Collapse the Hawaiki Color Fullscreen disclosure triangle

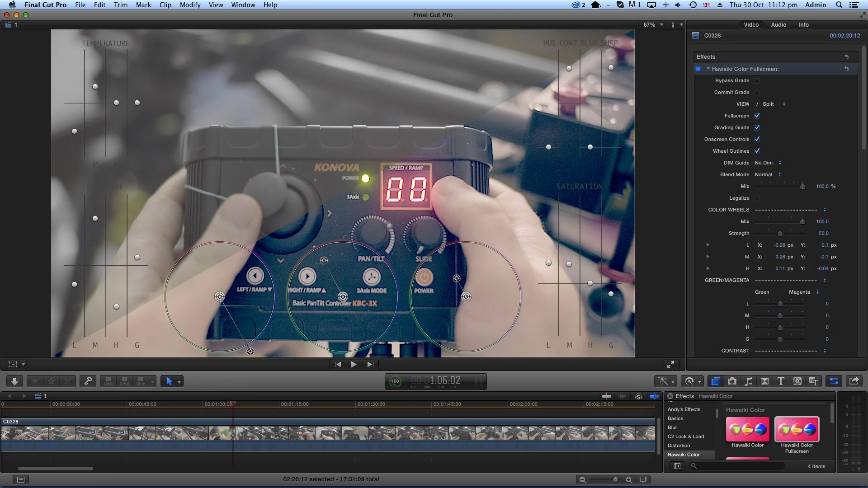coord(708,69)
